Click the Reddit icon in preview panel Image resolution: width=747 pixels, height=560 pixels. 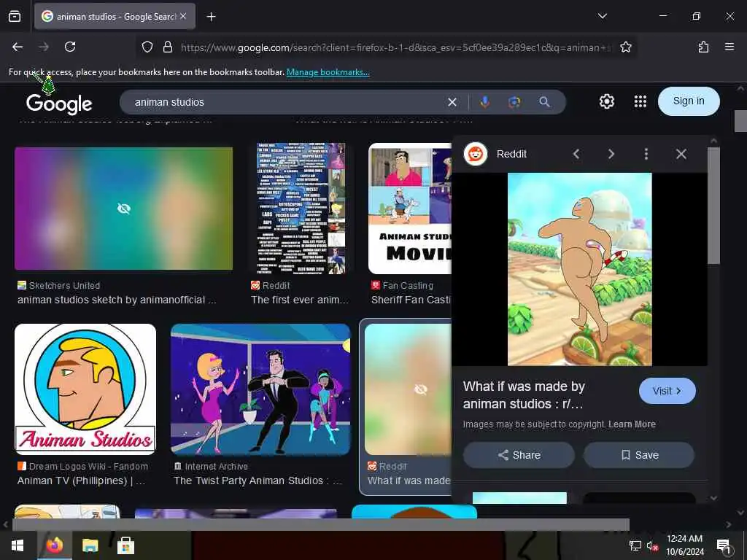pos(476,154)
